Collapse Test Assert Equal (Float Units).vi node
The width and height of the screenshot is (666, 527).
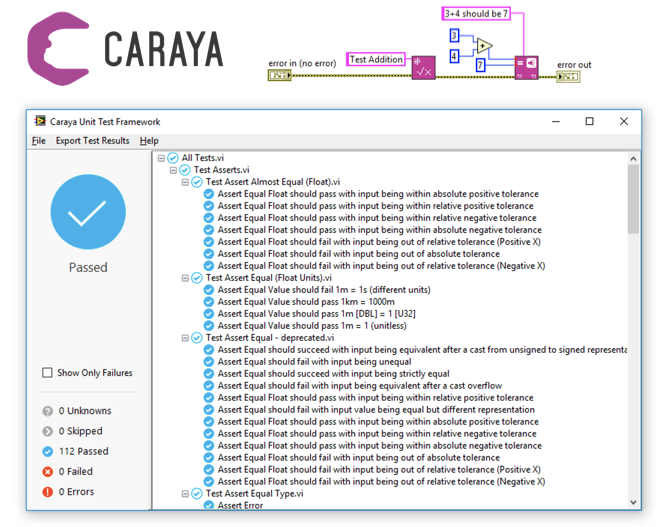[185, 278]
